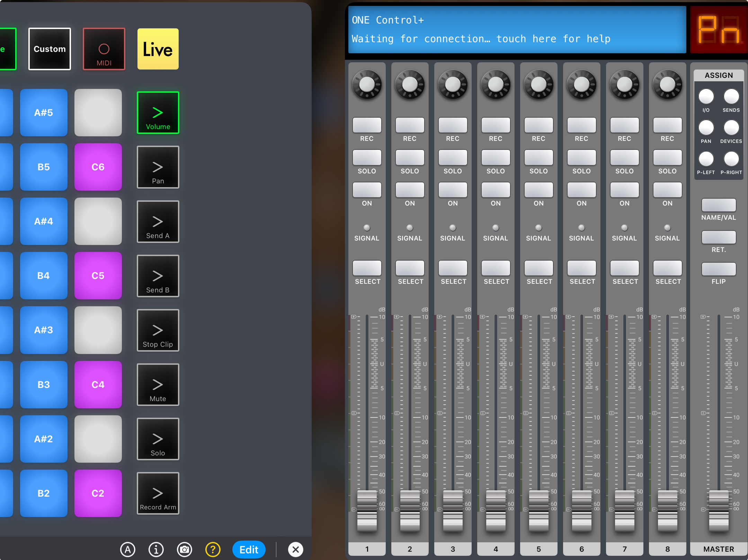The image size is (748, 560).
Task: Click the rotary knob on channel 1
Action: click(367, 84)
